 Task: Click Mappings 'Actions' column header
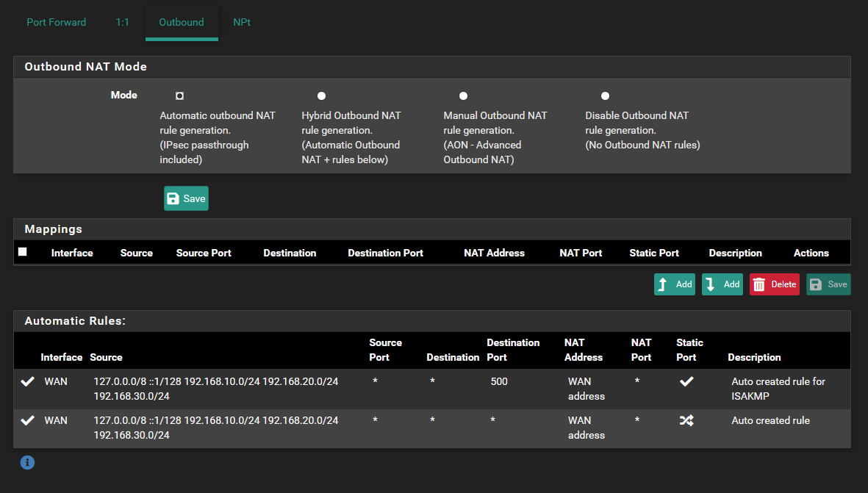click(811, 253)
